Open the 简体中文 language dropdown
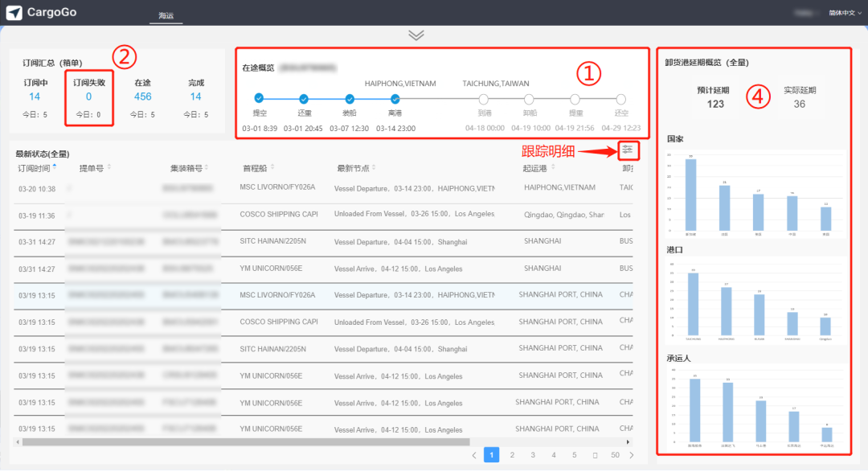The height and width of the screenshot is (472, 868). 845,13
